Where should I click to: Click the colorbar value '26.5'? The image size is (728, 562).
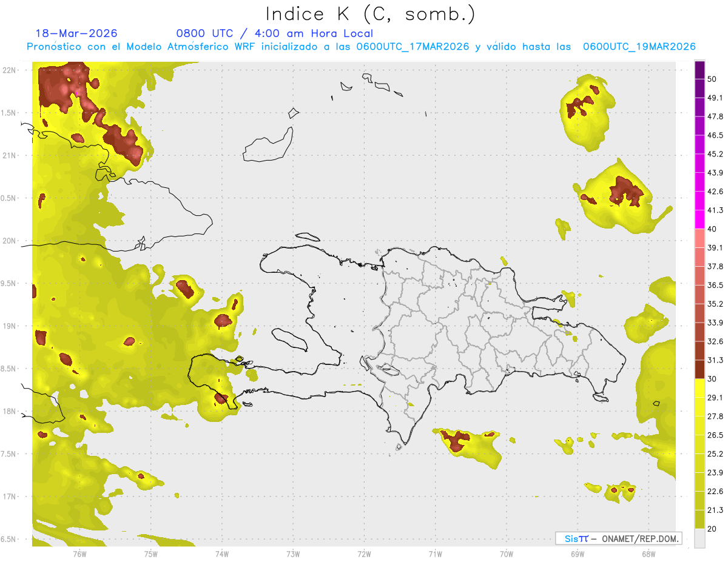pos(715,435)
